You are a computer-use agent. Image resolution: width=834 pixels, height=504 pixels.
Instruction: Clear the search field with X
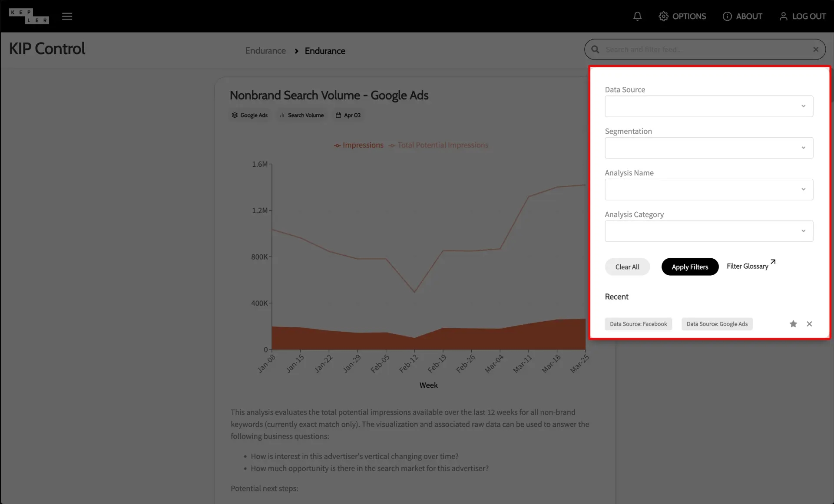tap(816, 49)
